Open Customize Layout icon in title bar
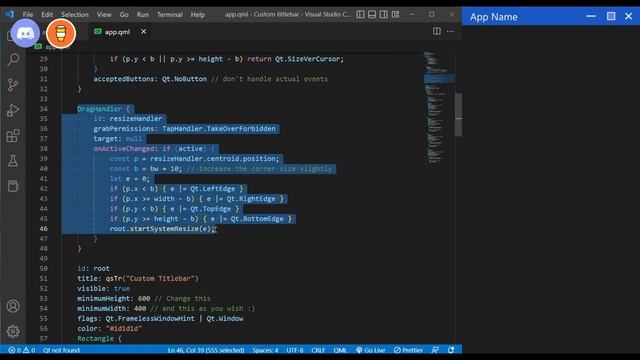 396,14
